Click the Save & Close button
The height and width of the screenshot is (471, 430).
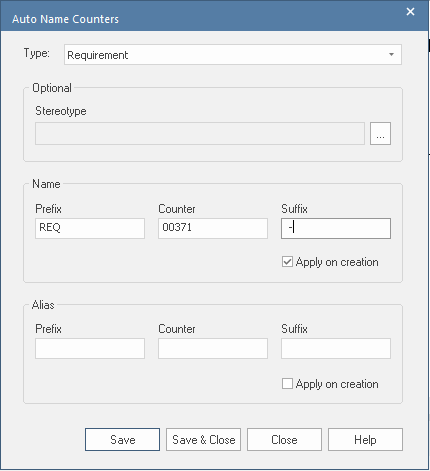coord(203,440)
